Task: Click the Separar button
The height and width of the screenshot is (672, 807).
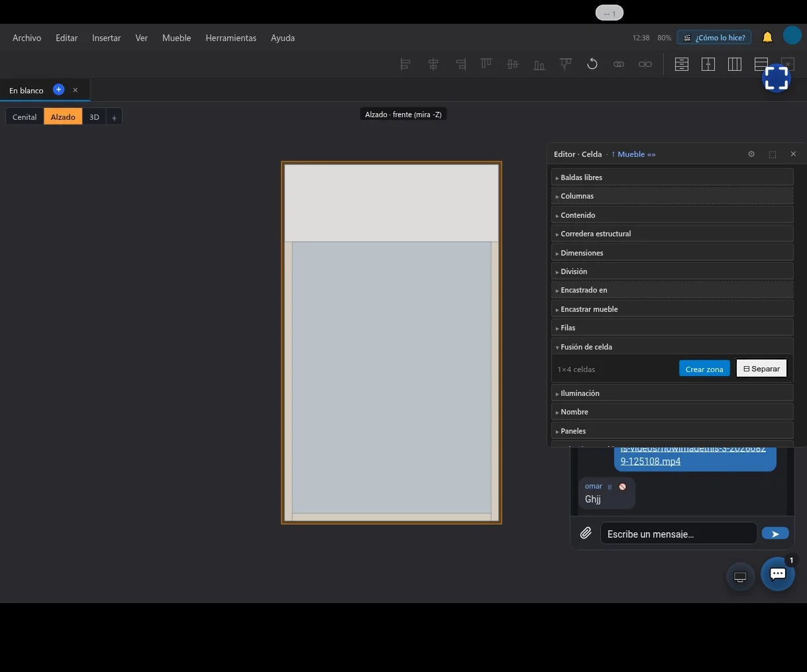Action: [x=761, y=369]
